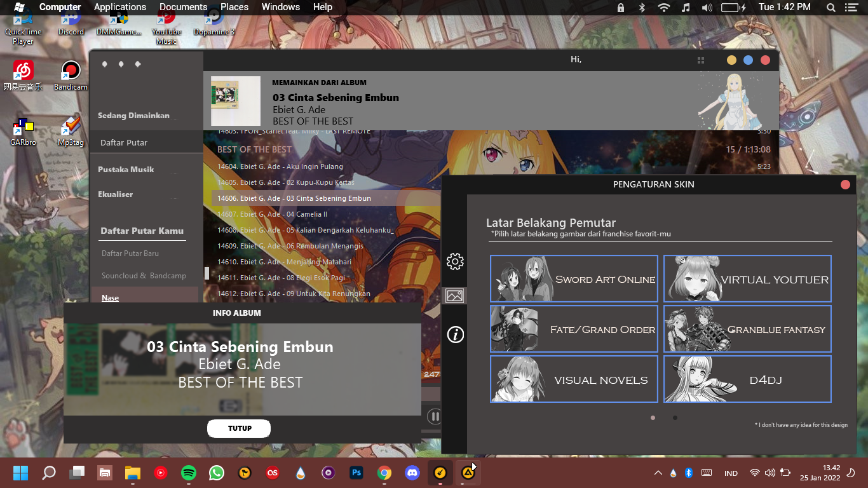Click the playlist scrollbar handle
The image size is (868, 488).
[206, 273]
